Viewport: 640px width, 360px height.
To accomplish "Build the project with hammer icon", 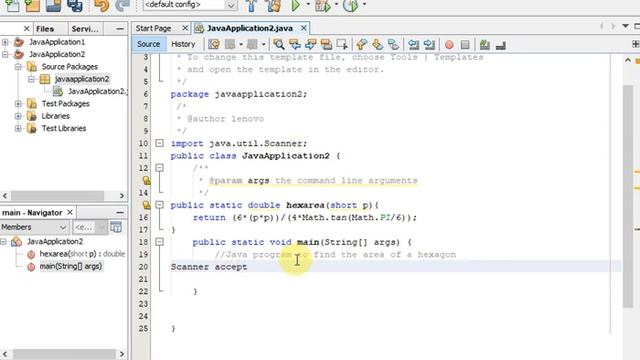I will (x=251, y=5).
